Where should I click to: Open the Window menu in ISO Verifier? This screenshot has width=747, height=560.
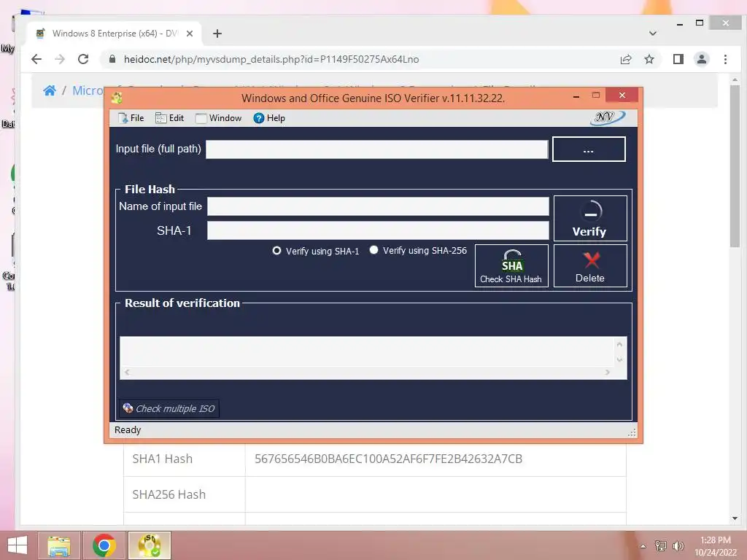pyautogui.click(x=219, y=118)
